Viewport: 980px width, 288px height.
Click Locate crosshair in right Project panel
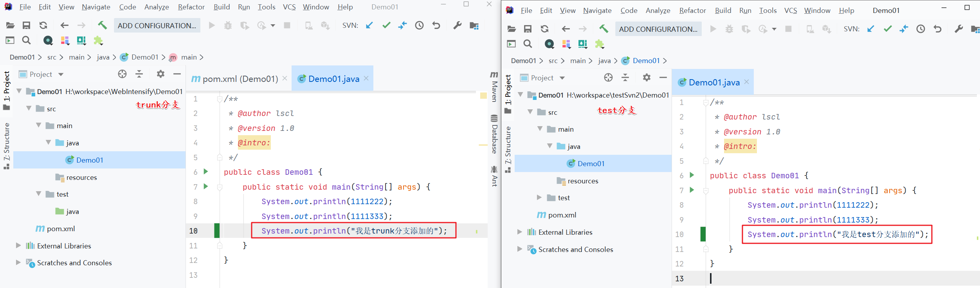coord(608,78)
